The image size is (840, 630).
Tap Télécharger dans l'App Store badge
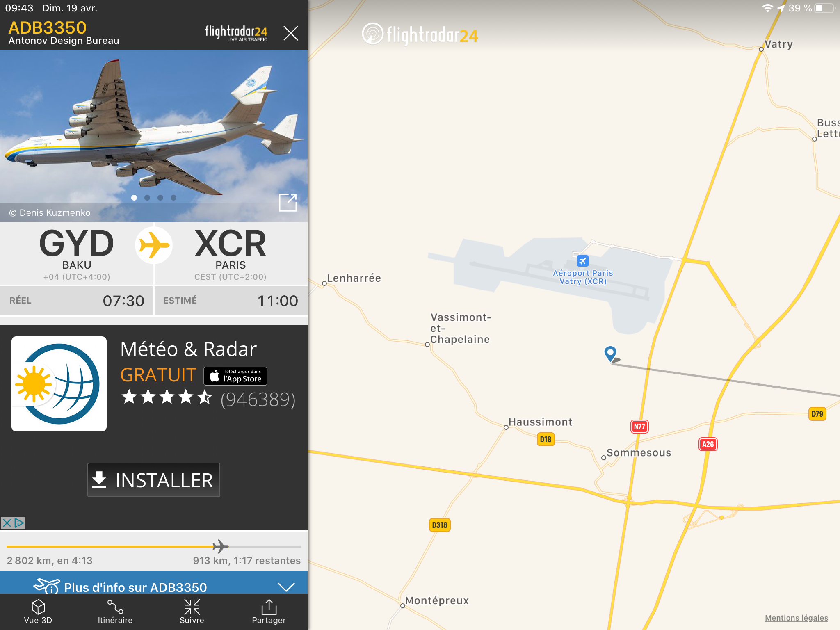(x=235, y=376)
